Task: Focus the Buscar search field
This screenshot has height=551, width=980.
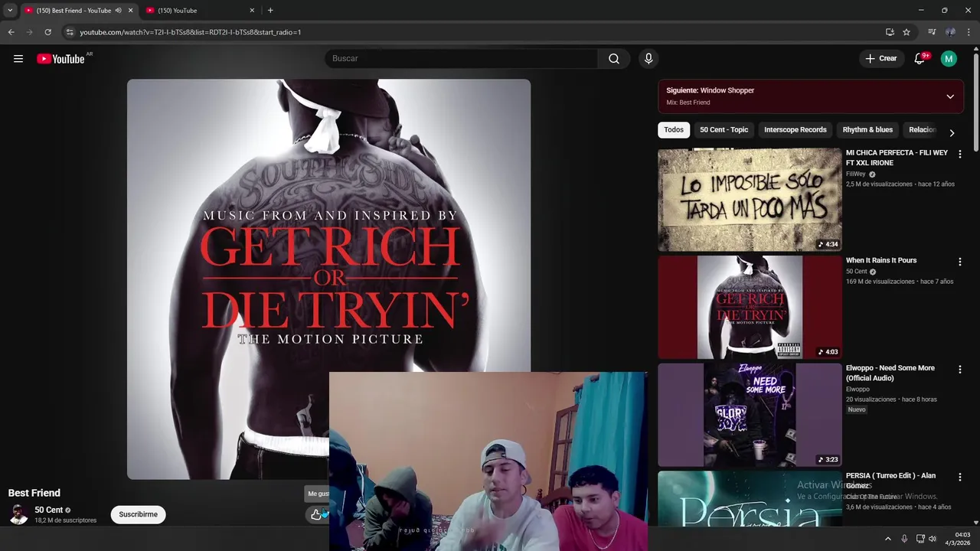Action: click(462, 59)
